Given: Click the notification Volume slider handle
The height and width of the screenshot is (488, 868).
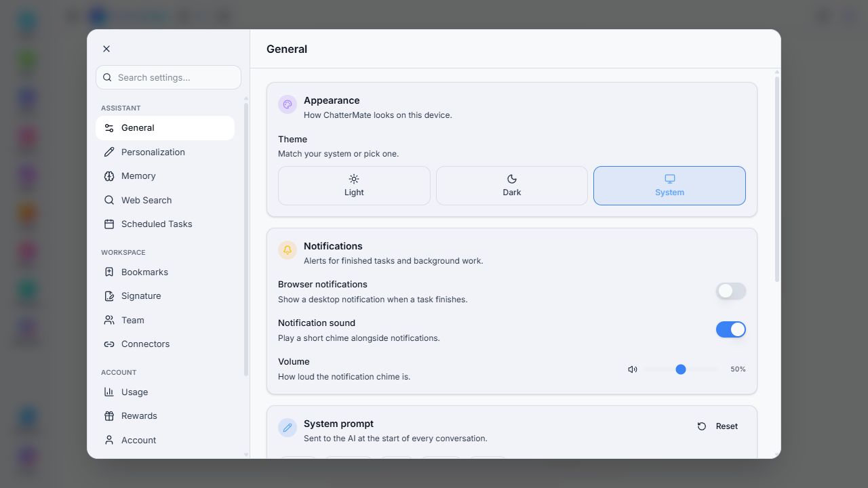Looking at the screenshot, I should (x=681, y=369).
